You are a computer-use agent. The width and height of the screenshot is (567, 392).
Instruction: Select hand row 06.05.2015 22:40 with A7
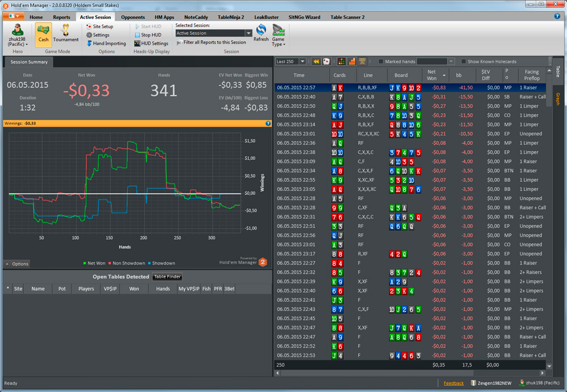point(411,97)
